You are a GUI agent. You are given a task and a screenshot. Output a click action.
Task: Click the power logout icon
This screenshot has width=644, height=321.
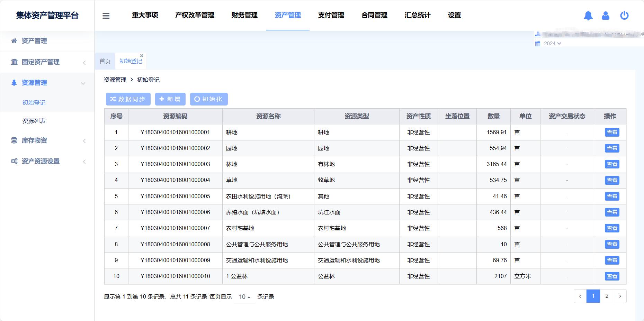click(x=624, y=16)
